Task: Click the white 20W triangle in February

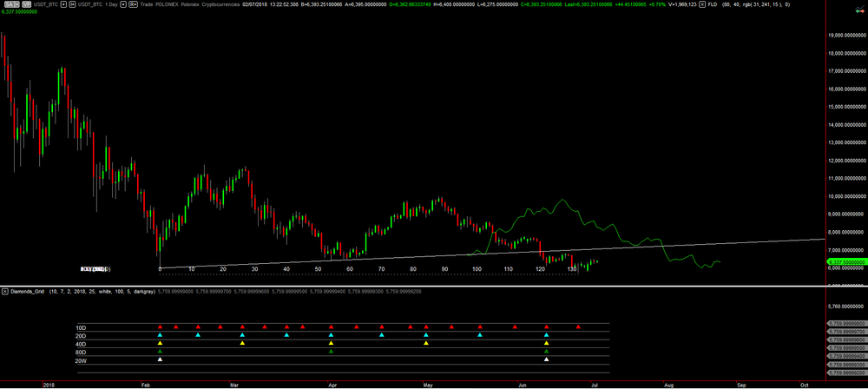Action: (160, 359)
